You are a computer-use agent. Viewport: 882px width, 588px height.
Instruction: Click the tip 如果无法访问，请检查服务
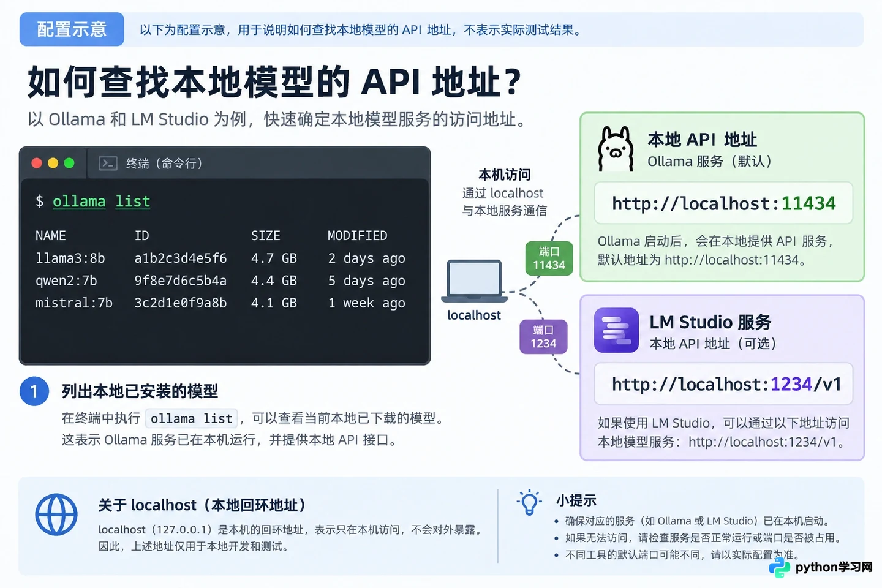[704, 538]
